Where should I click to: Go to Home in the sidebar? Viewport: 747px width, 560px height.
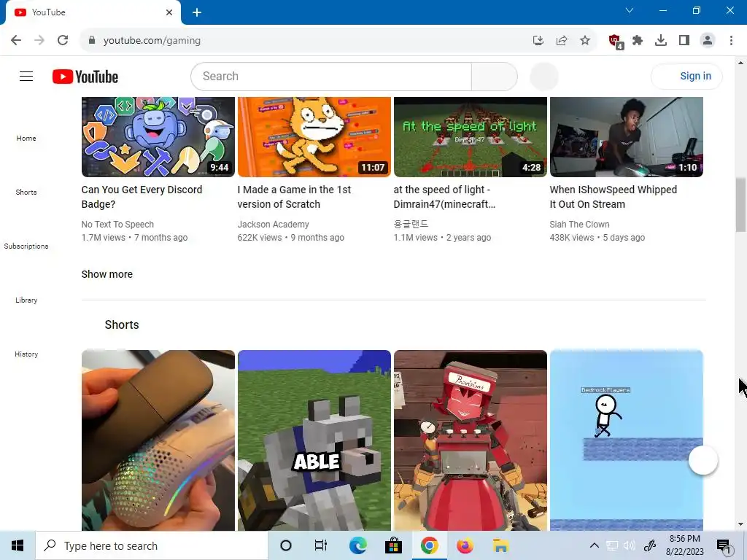[26, 138]
